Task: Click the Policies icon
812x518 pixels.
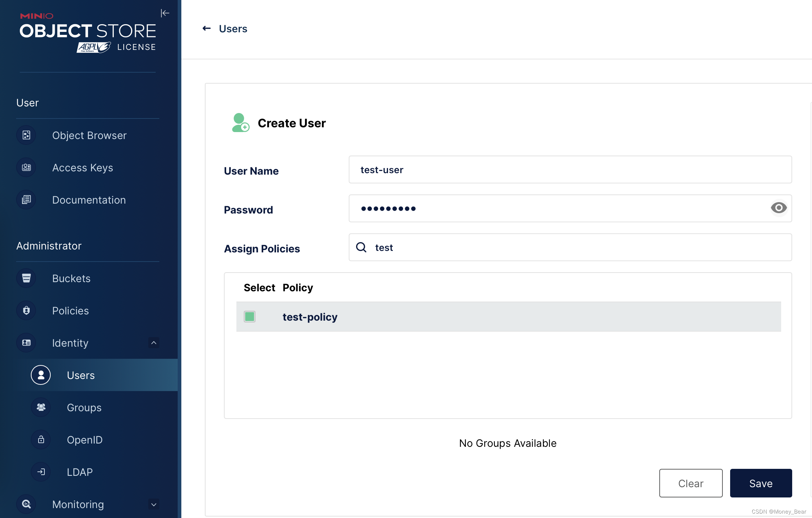Action: tap(26, 310)
